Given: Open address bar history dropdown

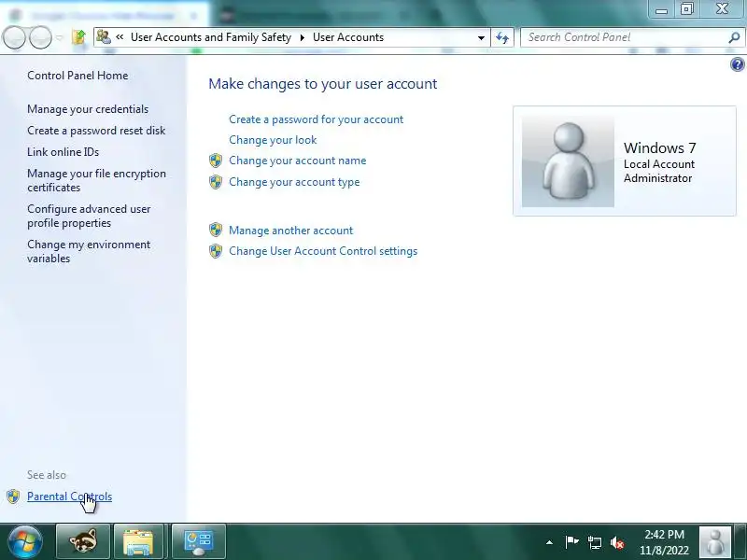Looking at the screenshot, I should coord(481,37).
